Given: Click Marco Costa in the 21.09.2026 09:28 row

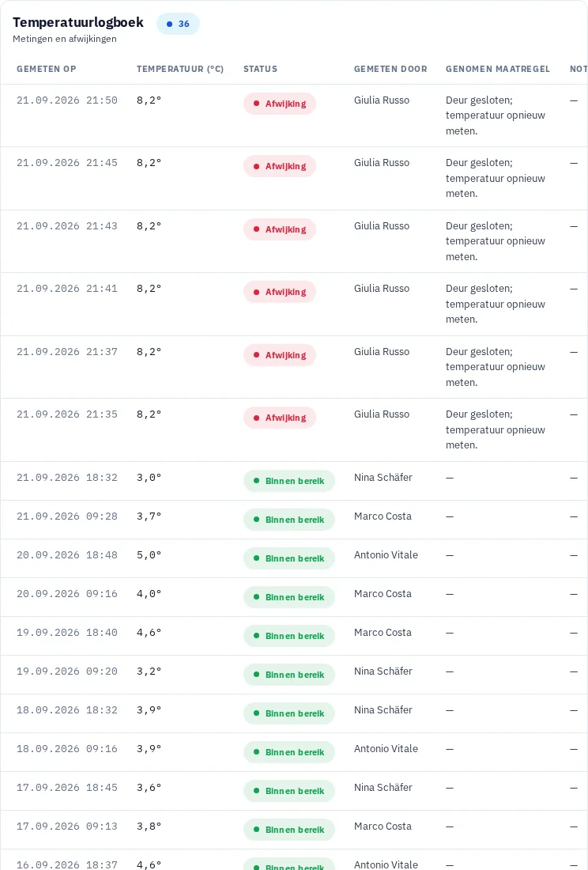Looking at the screenshot, I should 383,516.
